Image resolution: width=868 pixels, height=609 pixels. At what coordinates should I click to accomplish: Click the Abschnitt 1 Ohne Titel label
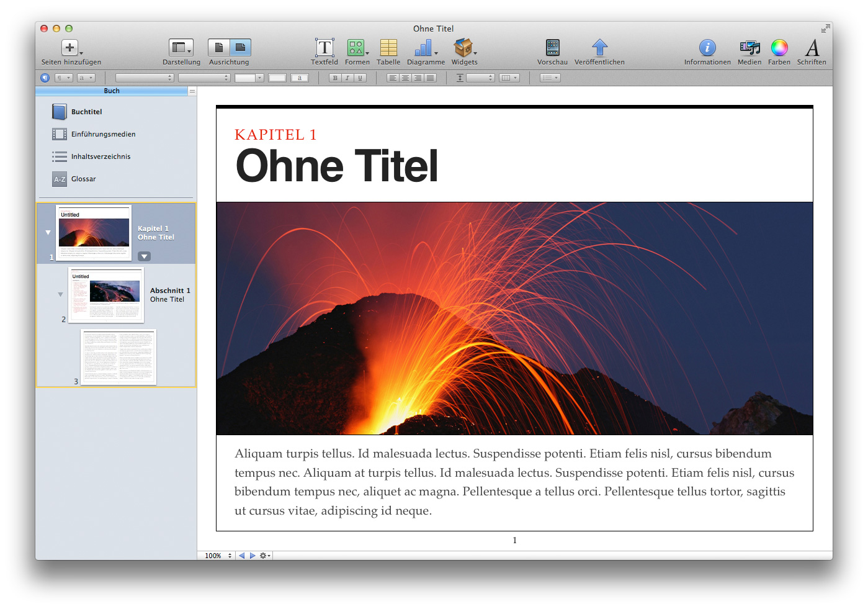[x=170, y=295]
